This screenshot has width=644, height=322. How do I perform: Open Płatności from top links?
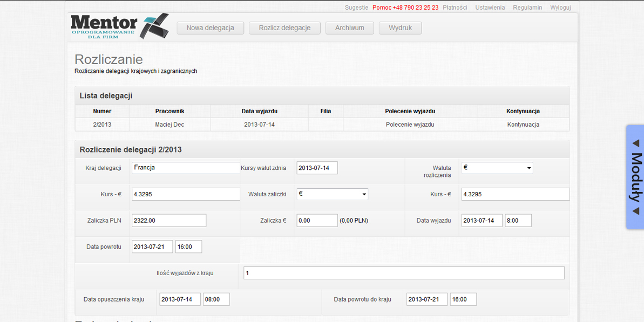coord(455,8)
